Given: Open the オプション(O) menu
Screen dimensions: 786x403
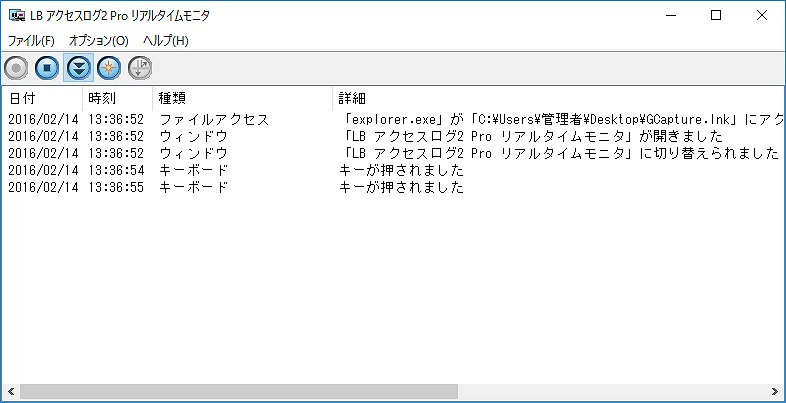Looking at the screenshot, I should pos(99,41).
